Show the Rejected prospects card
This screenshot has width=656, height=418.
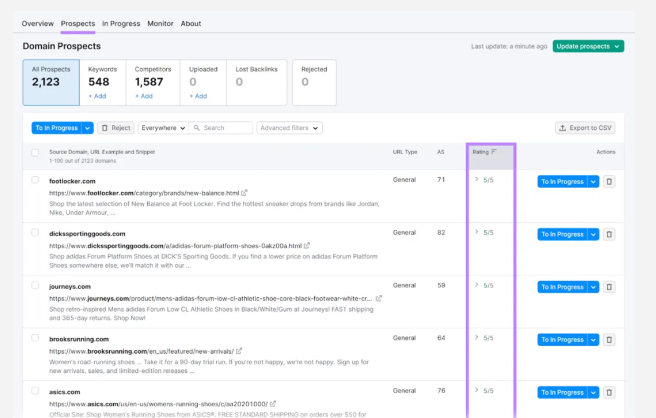314,82
